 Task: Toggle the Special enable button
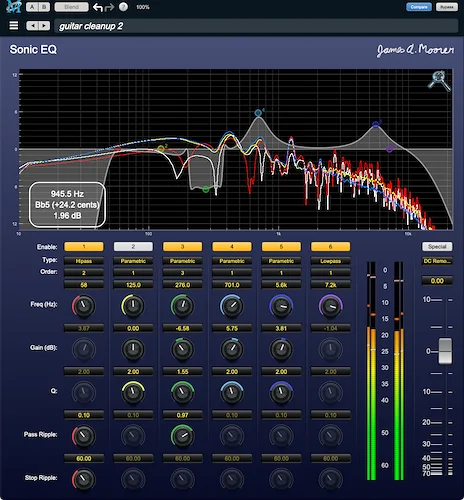(x=437, y=247)
